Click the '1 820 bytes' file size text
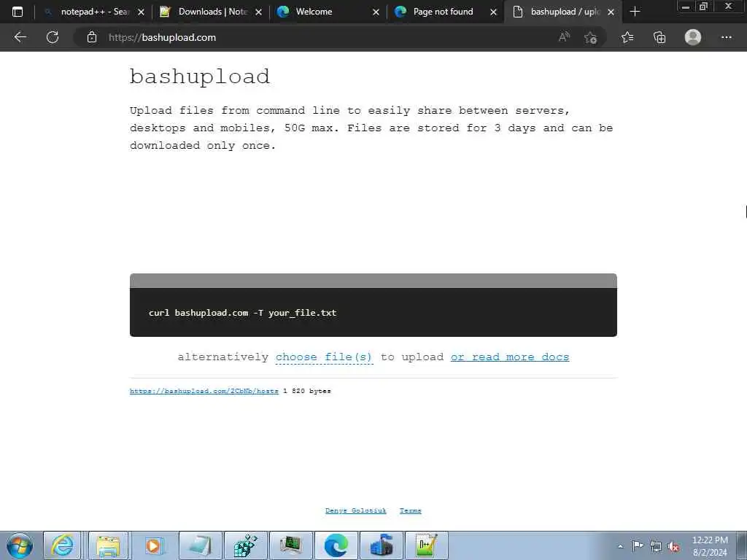747x560 pixels. point(307,391)
